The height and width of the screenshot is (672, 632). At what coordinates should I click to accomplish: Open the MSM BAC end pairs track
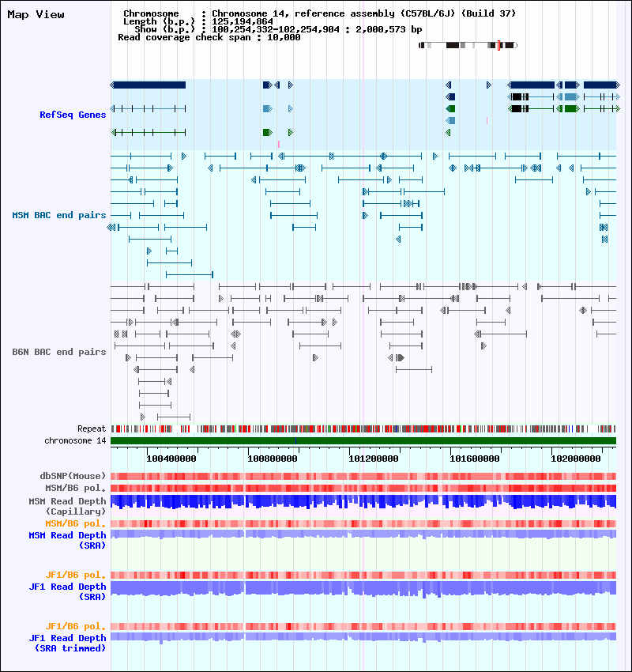coord(59,215)
